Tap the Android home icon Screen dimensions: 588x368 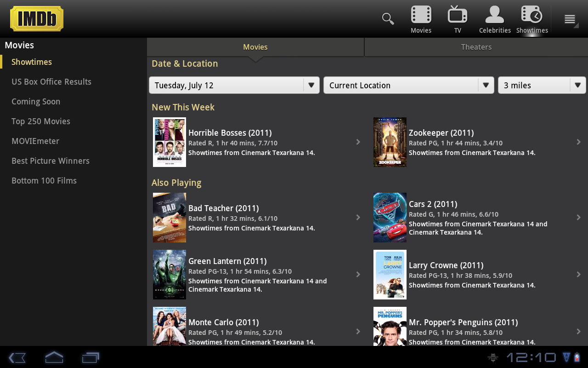[x=54, y=357]
